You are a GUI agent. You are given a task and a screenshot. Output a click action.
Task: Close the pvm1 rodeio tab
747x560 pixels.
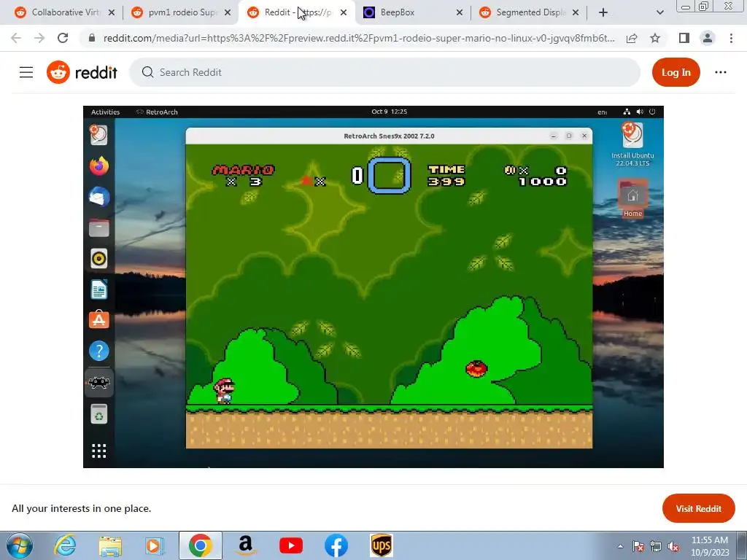(x=228, y=13)
